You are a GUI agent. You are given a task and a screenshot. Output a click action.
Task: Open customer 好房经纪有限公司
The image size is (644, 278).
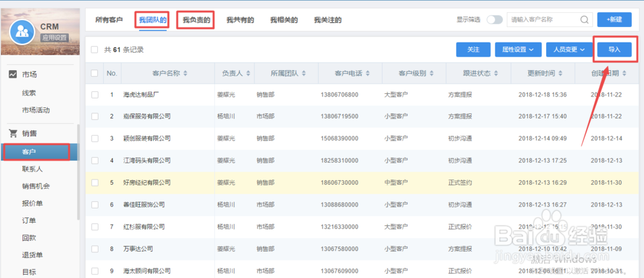coord(147,182)
